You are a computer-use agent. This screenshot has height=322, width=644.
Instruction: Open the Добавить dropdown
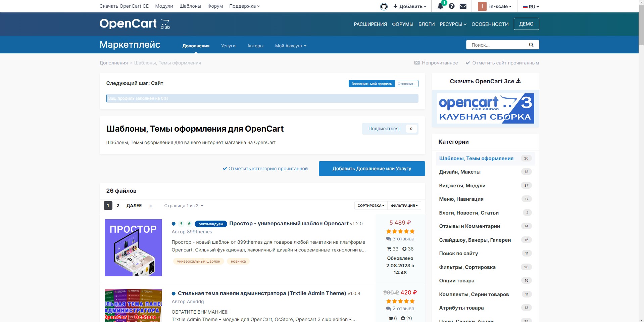coord(410,6)
